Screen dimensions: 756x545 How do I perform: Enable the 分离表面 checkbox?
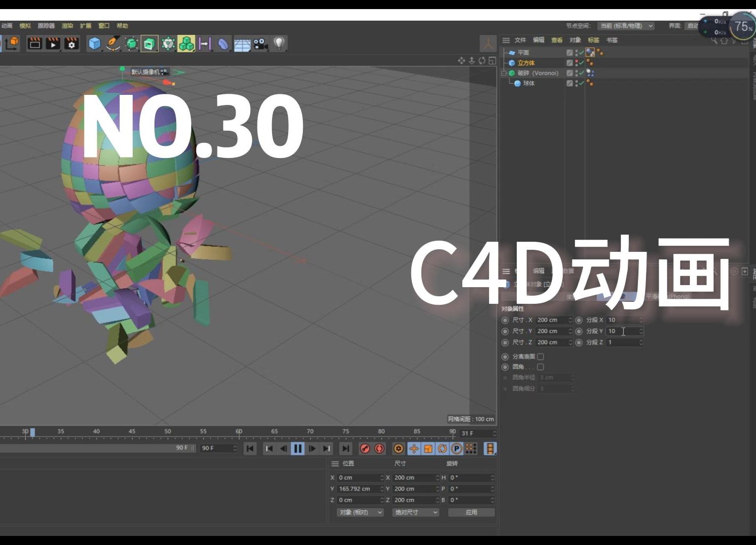point(541,357)
